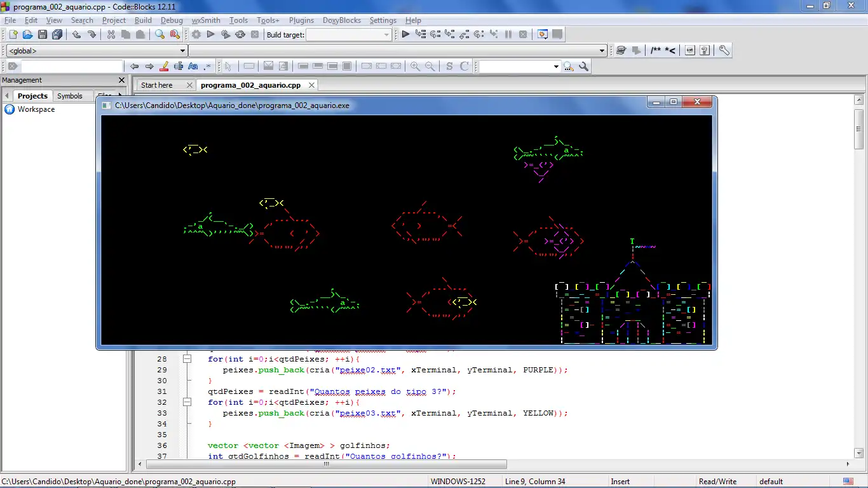The height and width of the screenshot is (488, 868).
Task: Select the Projects management tab
Action: click(32, 96)
